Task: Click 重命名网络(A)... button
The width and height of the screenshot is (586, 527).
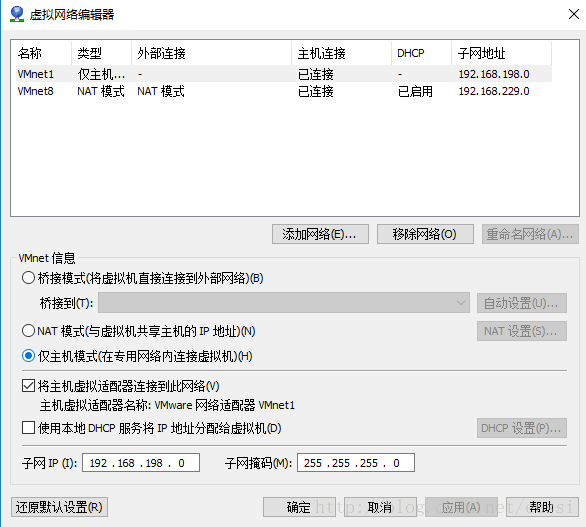Action: (x=530, y=234)
